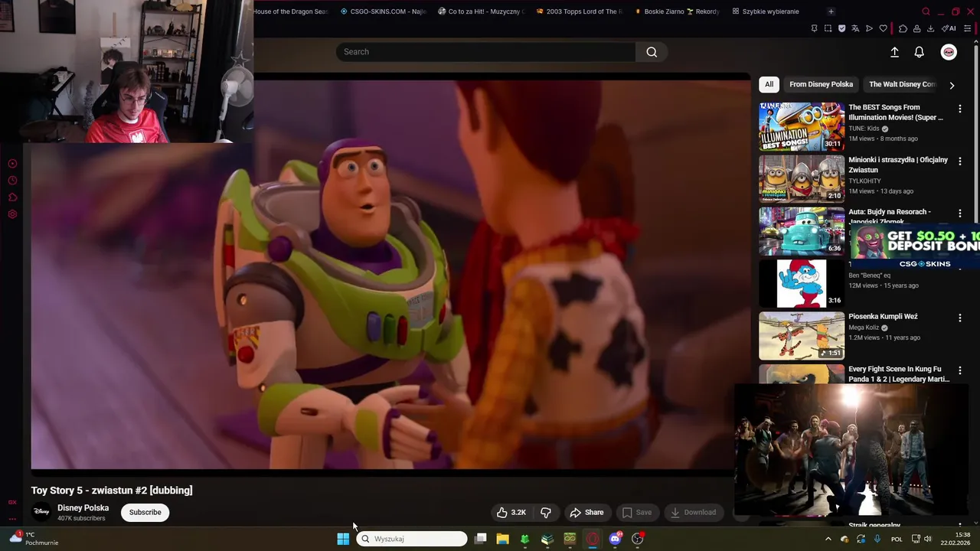Select the All filter chip

769,84
